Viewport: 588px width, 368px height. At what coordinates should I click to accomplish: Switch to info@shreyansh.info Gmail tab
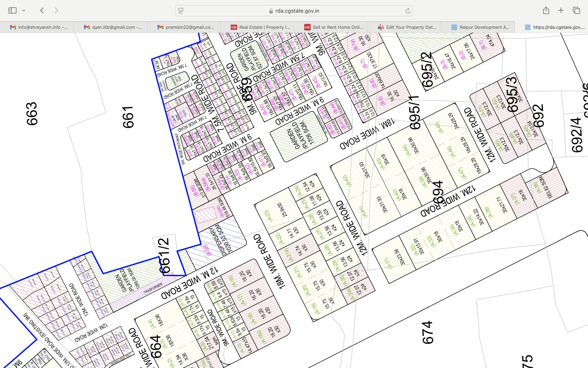(x=39, y=27)
